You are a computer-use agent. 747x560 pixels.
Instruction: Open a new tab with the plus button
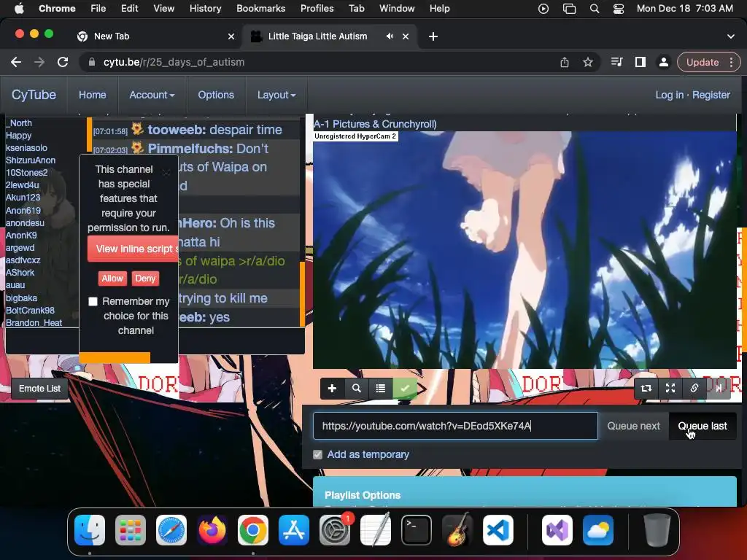point(433,36)
